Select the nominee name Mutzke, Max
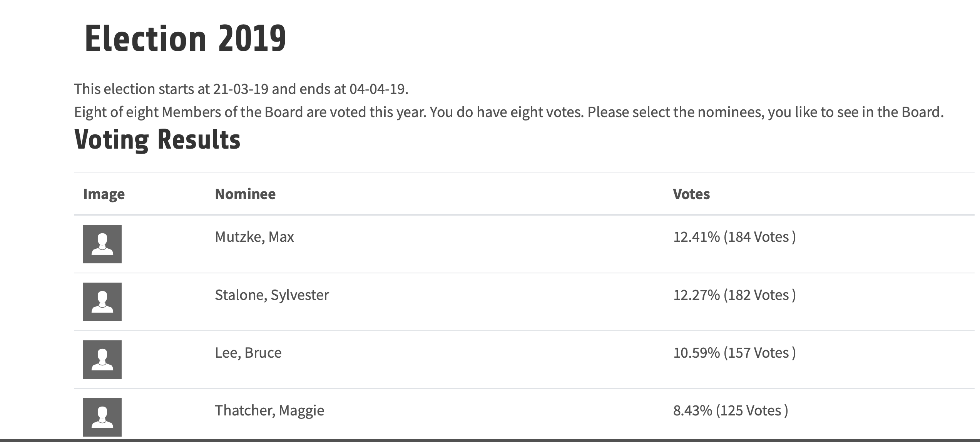This screenshot has height=442, width=980. point(254,237)
